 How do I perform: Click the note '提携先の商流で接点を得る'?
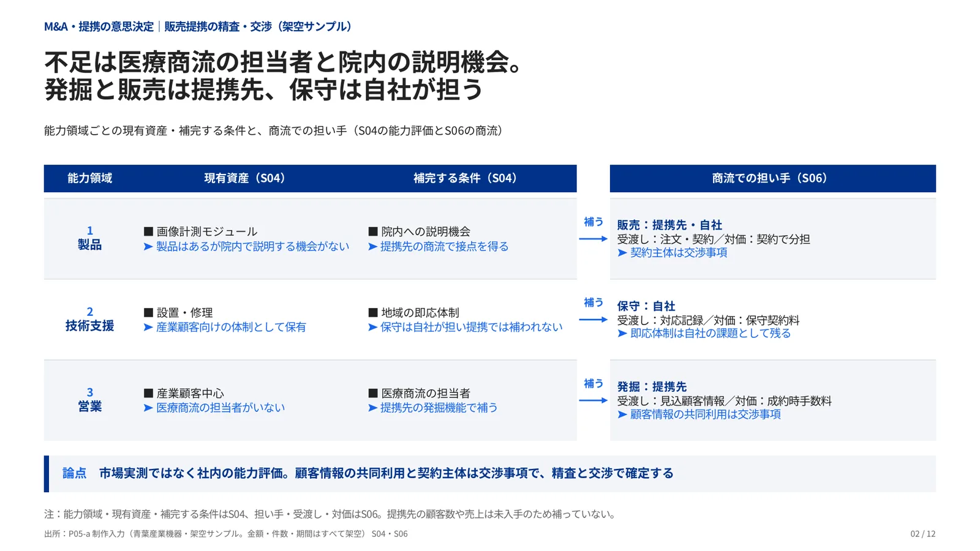[439, 246]
